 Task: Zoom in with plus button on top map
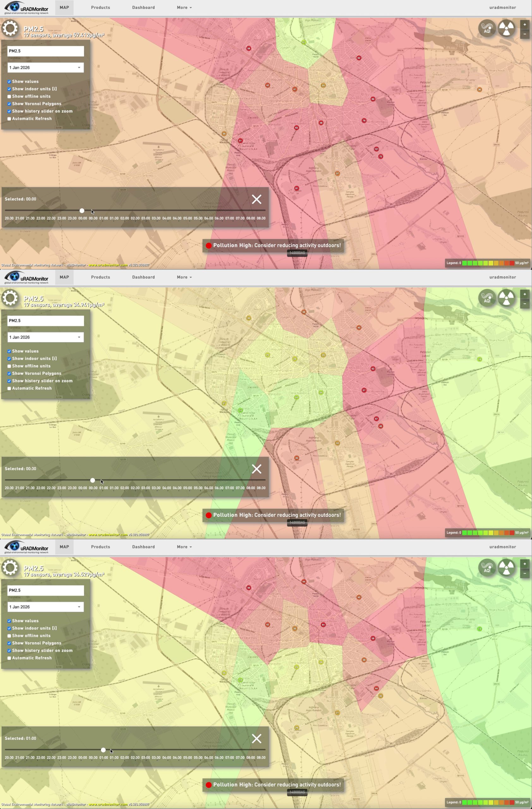524,24
